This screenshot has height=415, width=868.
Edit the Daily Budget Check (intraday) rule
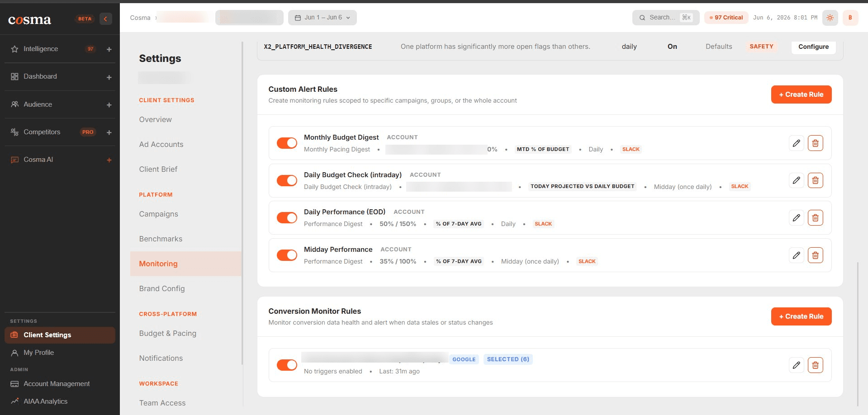[x=797, y=180]
